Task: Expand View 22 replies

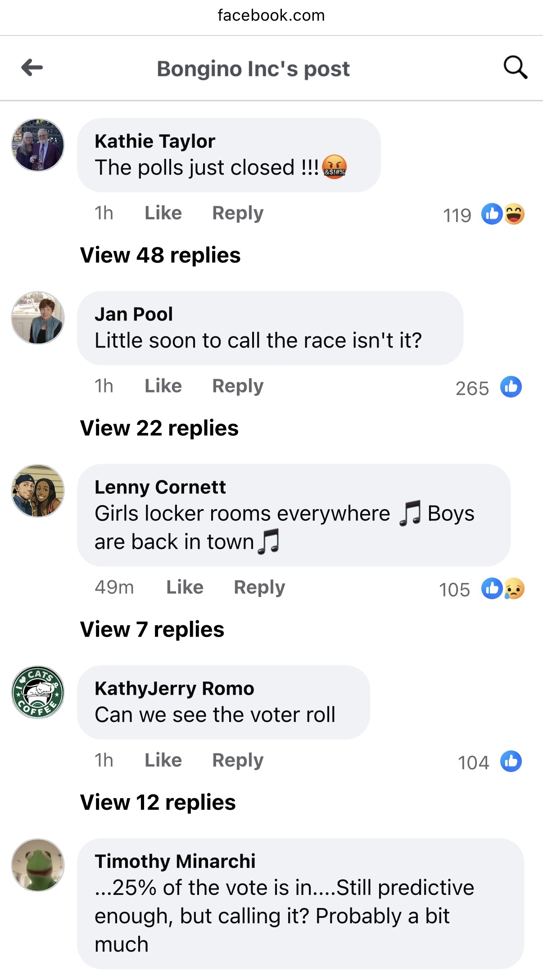Action: [159, 428]
